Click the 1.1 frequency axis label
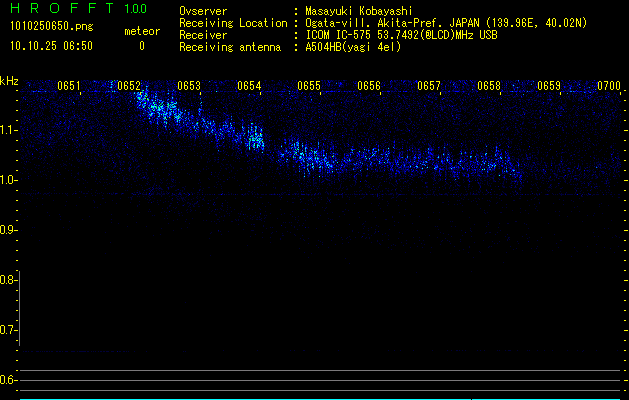 [x=9, y=130]
